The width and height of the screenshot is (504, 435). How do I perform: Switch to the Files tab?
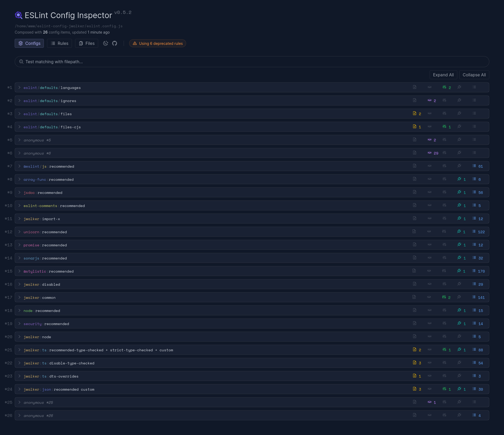click(87, 43)
